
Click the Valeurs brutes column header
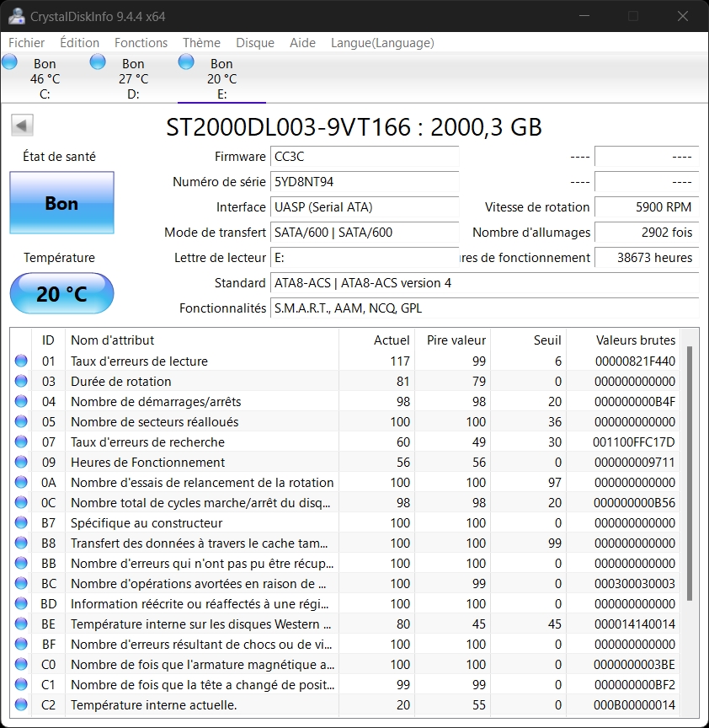[x=635, y=340]
